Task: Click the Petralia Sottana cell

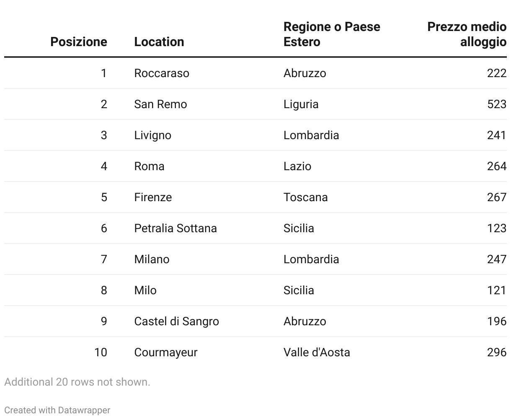Action: [175, 228]
